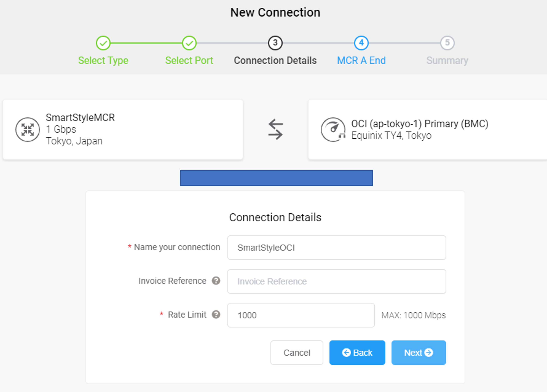Open the MCR A End step label
The height and width of the screenshot is (392, 547).
coord(361,60)
